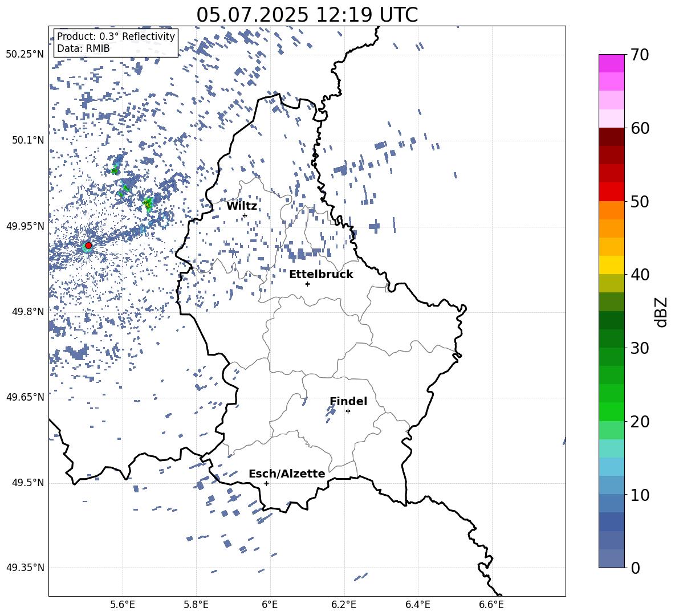Click the 6.6°E longitude label
This screenshot has height=616, width=675.
point(491,605)
